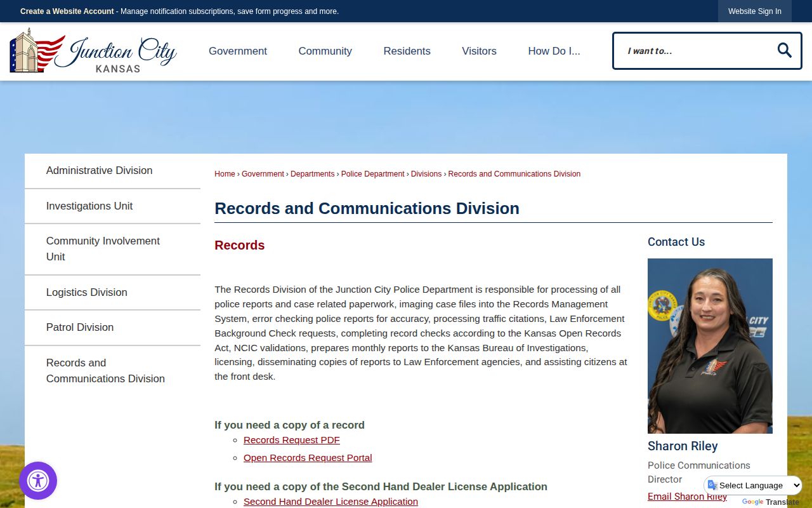The image size is (812, 508).
Task: Click the 'Records' section heading
Action: pyautogui.click(x=240, y=245)
